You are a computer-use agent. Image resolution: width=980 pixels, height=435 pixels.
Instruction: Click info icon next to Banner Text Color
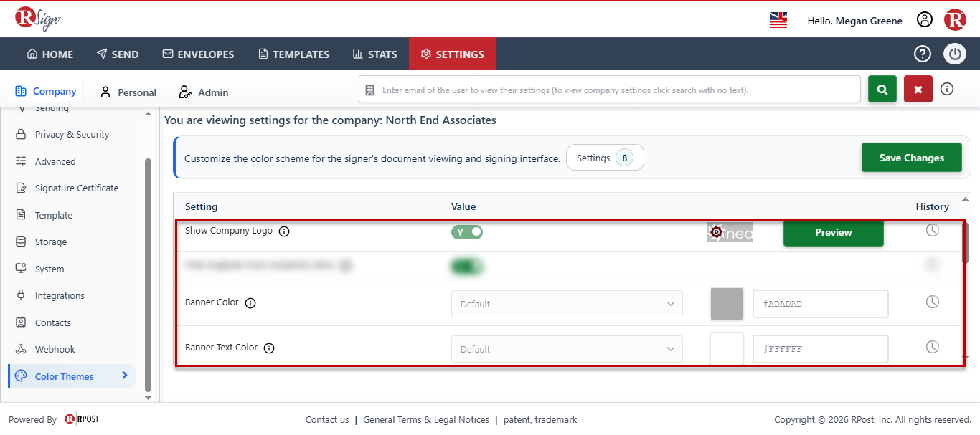(269, 348)
